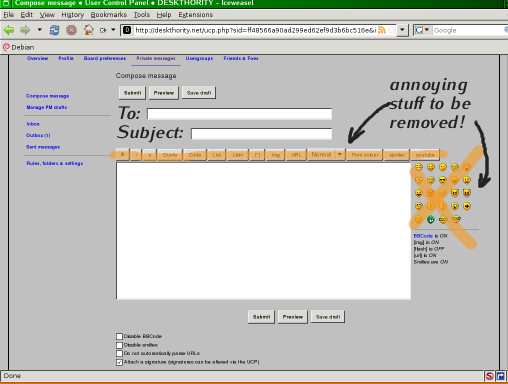Tick Disable BBCode checkbox
This screenshot has width=508, height=384.
coord(119,336)
